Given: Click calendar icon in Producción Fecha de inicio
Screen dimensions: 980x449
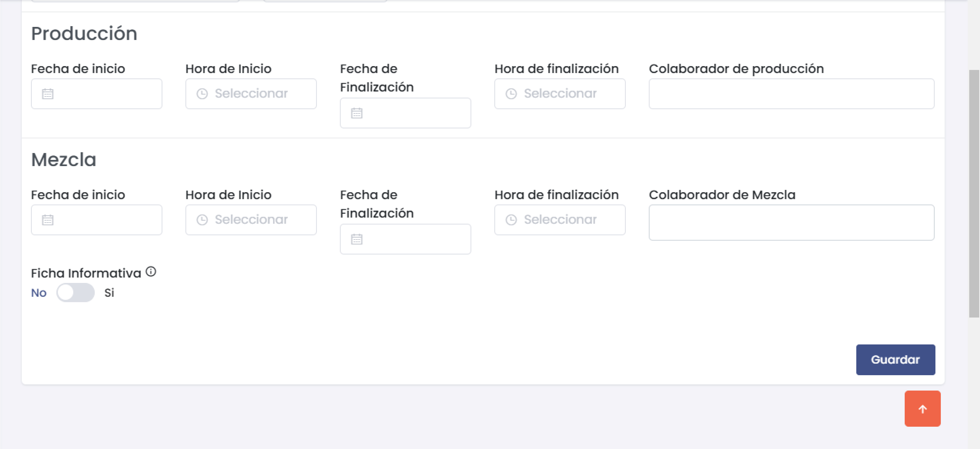Looking at the screenshot, I should pos(48,94).
